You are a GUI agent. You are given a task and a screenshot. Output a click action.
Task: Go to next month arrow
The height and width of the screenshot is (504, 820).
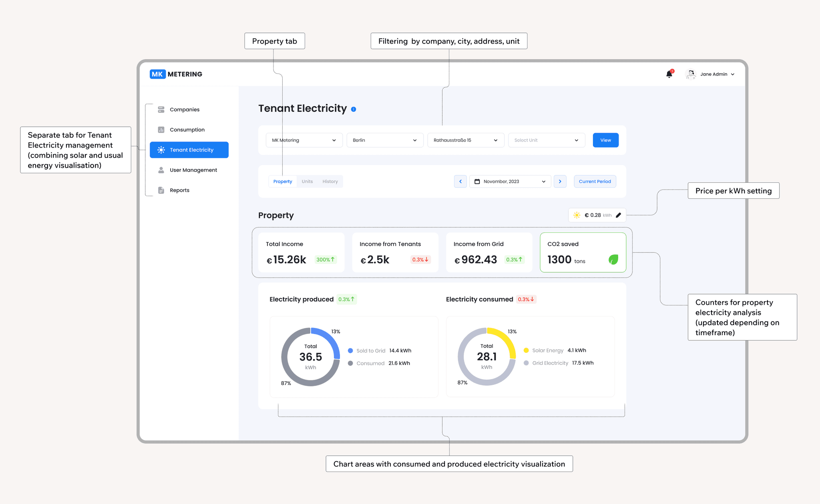coord(560,182)
